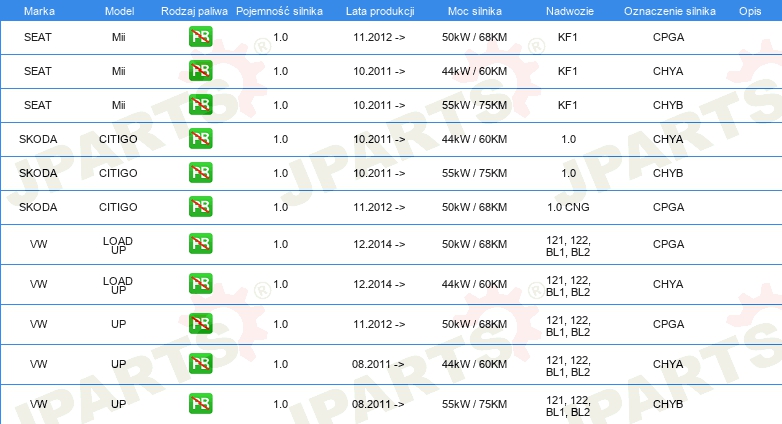Click UP model in the 55kW CHYB row

[119, 404]
